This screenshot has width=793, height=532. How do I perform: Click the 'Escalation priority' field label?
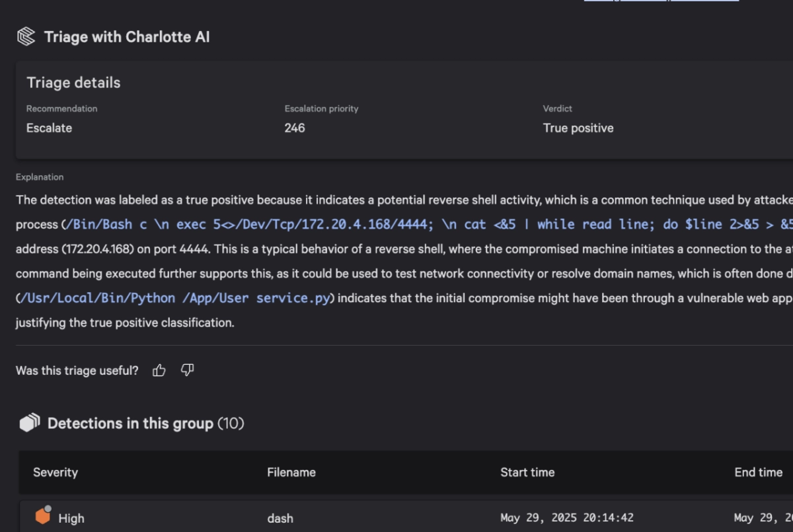(x=321, y=108)
